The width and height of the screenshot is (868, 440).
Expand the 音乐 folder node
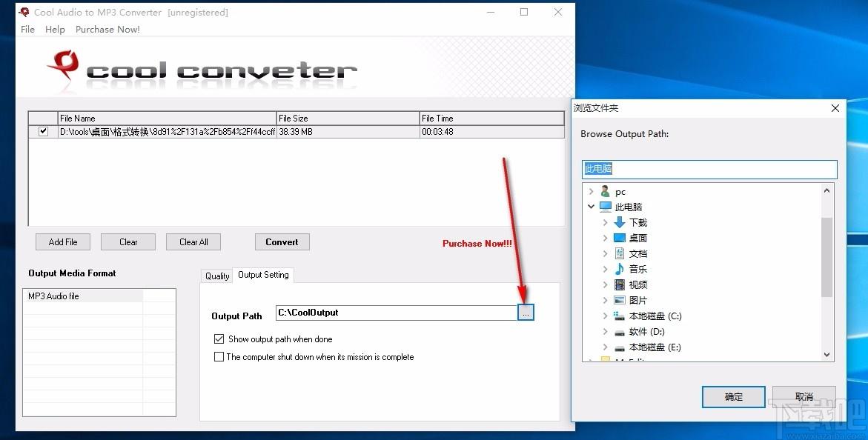[x=605, y=269]
